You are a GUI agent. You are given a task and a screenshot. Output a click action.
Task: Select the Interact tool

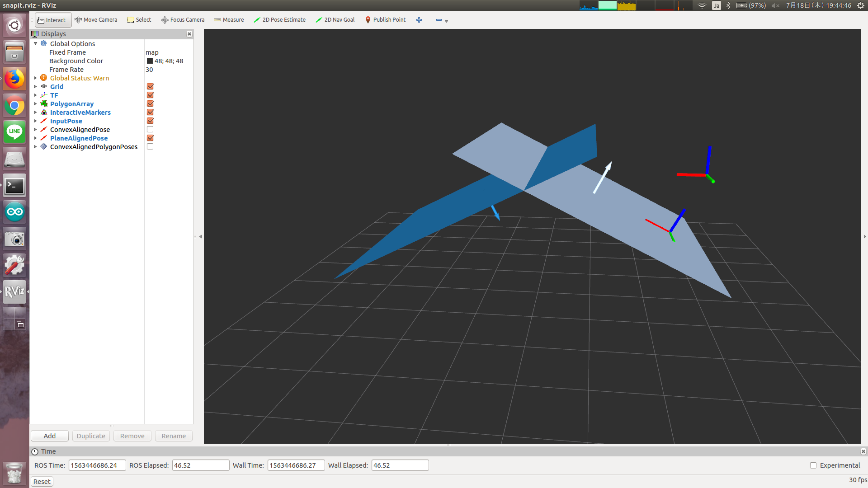pyautogui.click(x=53, y=20)
